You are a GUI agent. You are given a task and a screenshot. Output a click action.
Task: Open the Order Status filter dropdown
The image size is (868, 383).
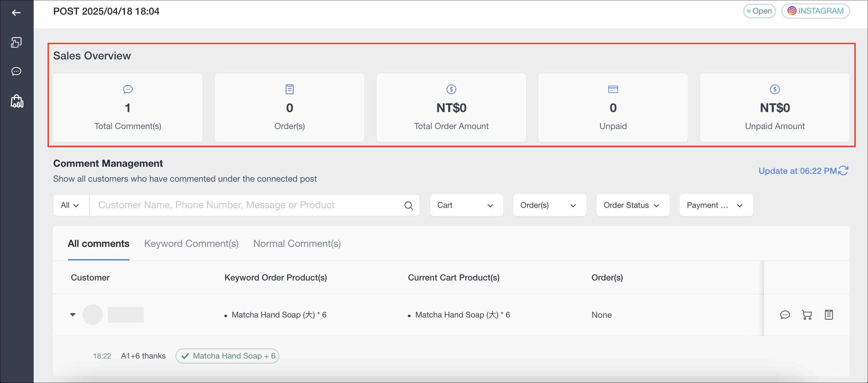pos(633,205)
